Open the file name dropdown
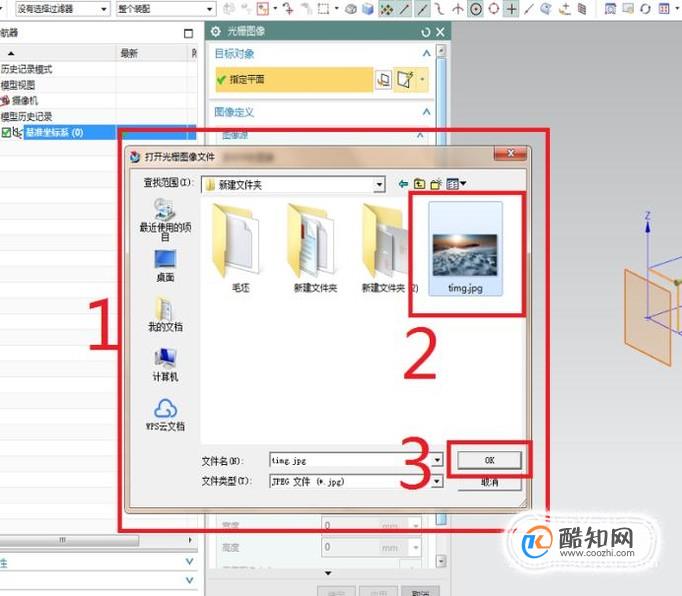 (x=437, y=460)
